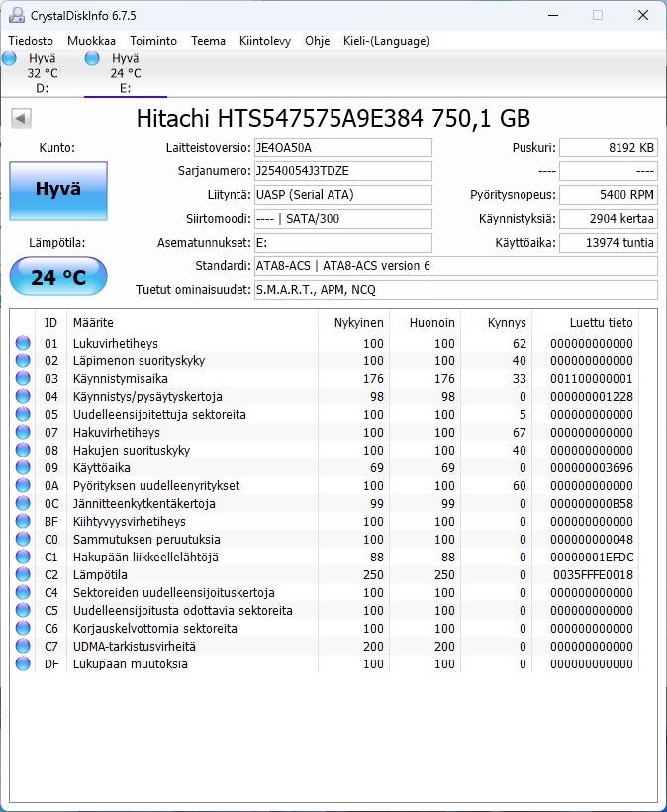This screenshot has width=667, height=812.
Task: Click raw value 000000003696
Action: click(592, 467)
